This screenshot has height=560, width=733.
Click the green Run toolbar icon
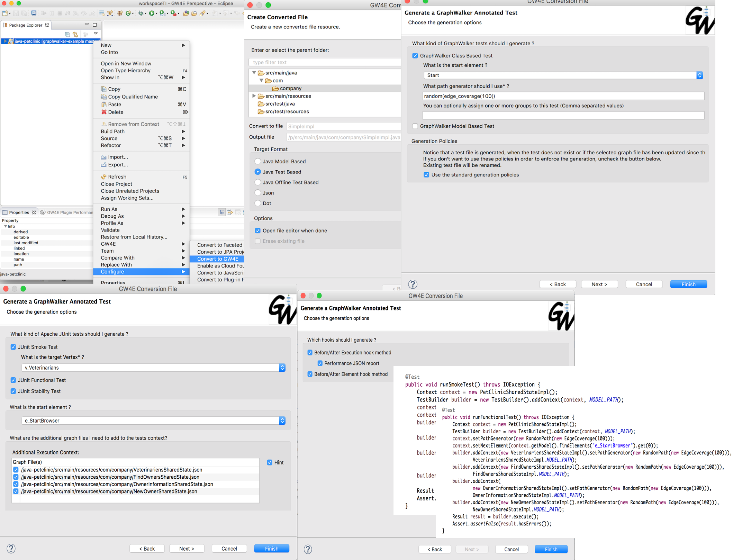(x=151, y=13)
